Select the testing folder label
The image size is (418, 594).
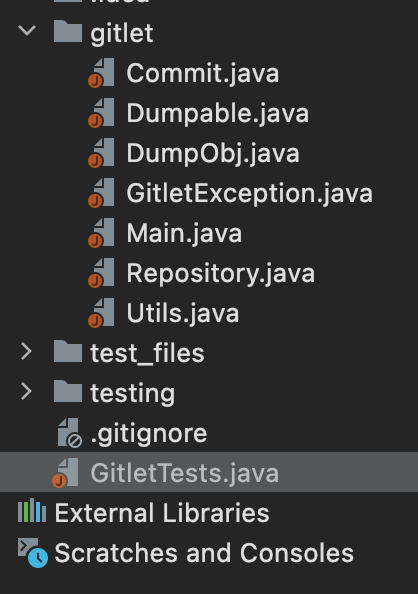pyautogui.click(x=133, y=394)
